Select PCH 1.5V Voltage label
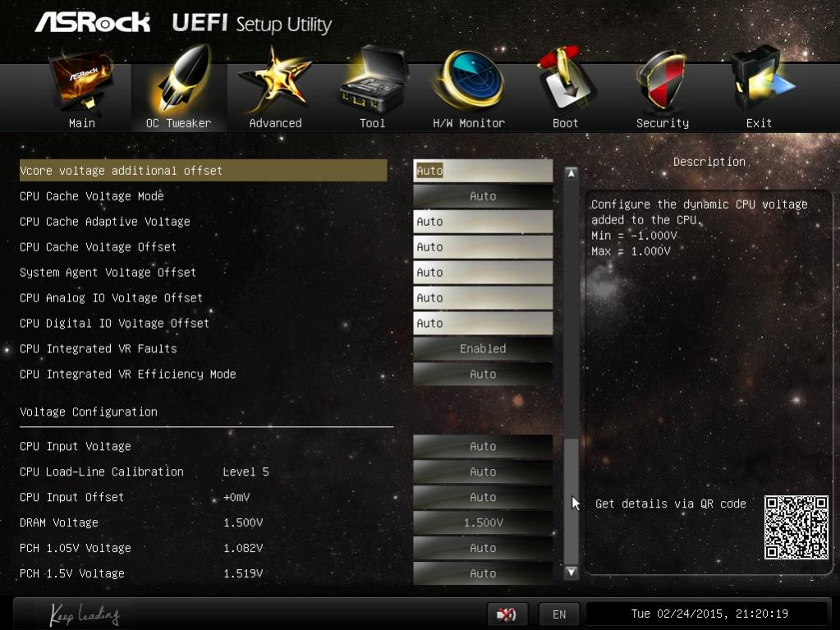Image resolution: width=840 pixels, height=630 pixels. click(x=72, y=574)
